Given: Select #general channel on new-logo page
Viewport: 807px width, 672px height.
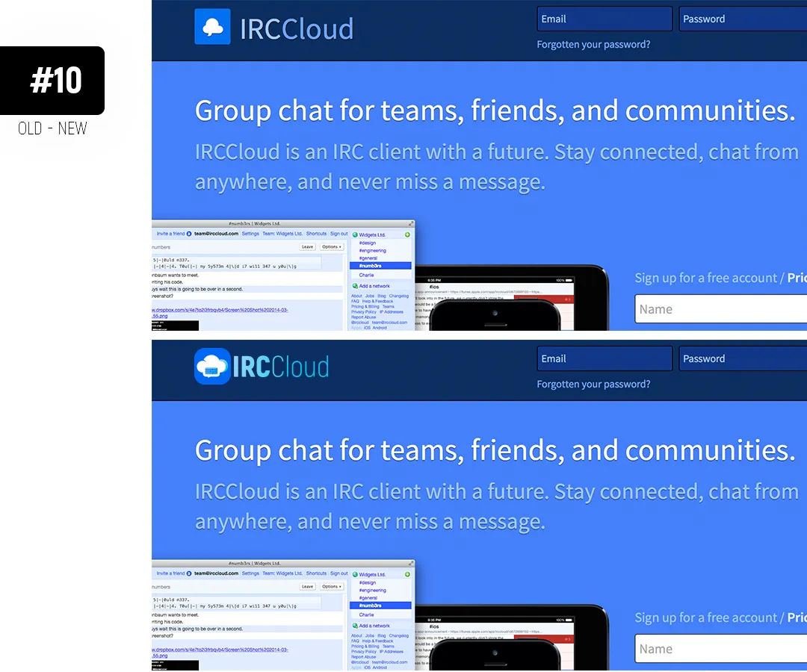Looking at the screenshot, I should tap(368, 598).
